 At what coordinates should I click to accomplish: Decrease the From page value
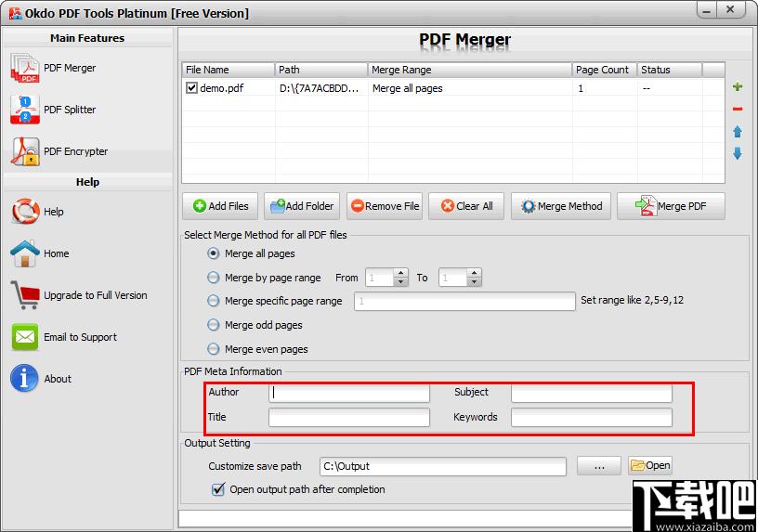[x=400, y=281]
